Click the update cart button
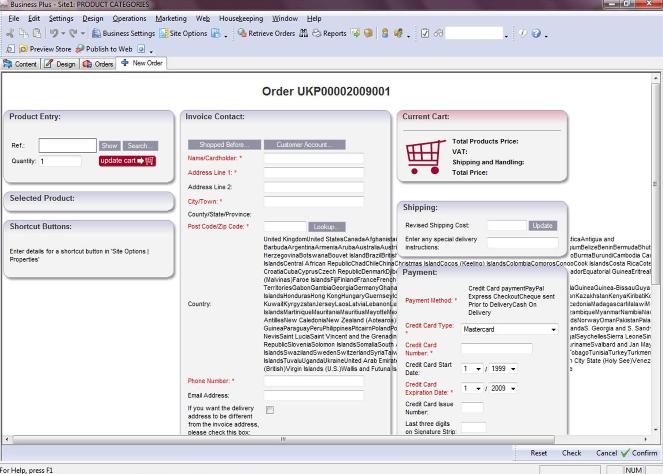This screenshot has height=474, width=663. [x=127, y=161]
